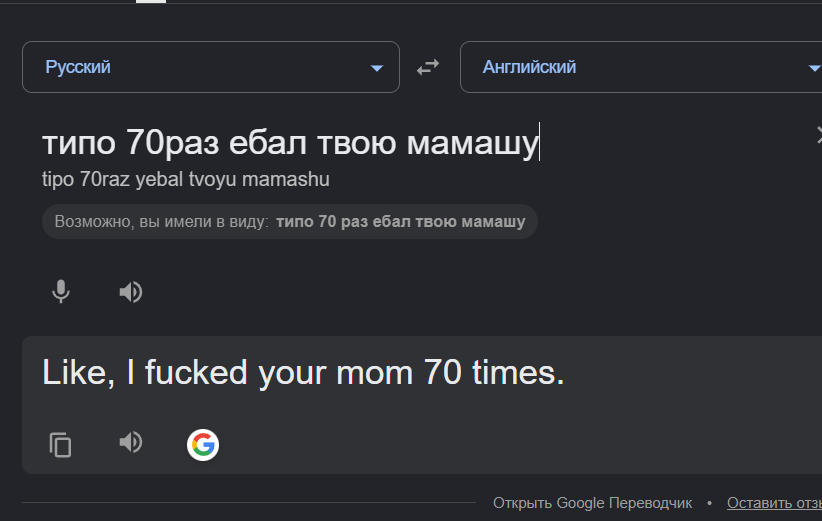
Task: Listen to the Russian source text
Action: point(131,292)
